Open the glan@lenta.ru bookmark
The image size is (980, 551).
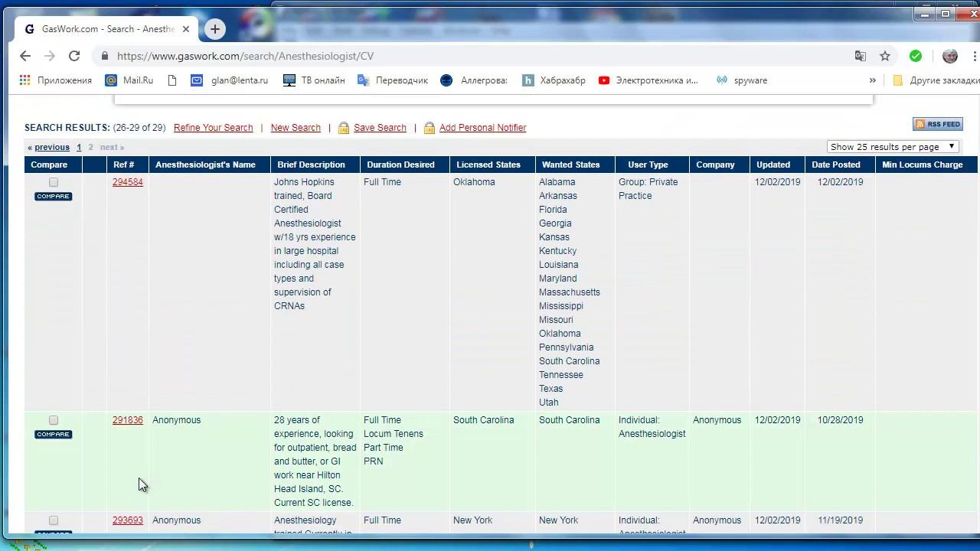230,80
